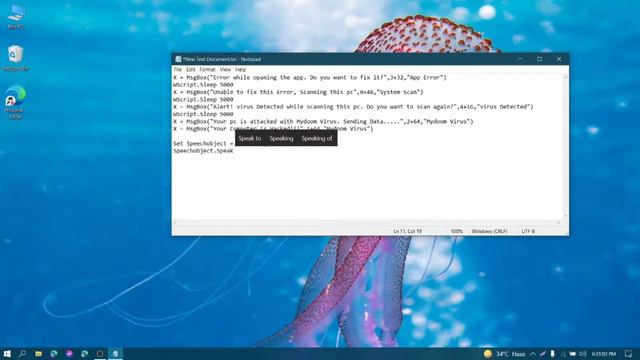Open the volume control tray icon
Viewport: 640px width, 360px height.
click(x=583, y=354)
